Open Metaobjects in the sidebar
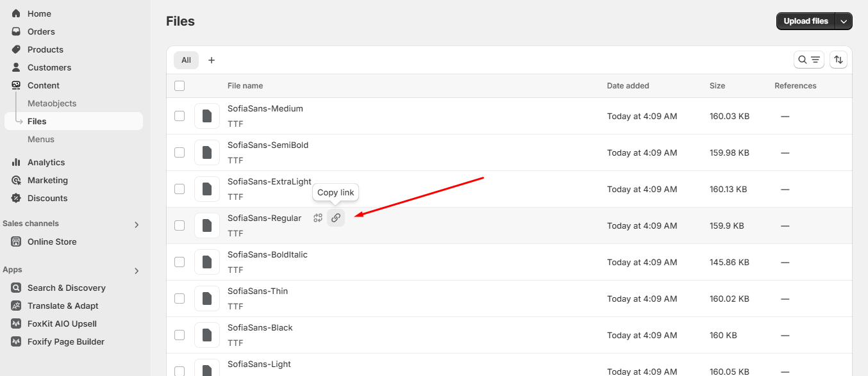This screenshot has height=376, width=868. click(52, 103)
